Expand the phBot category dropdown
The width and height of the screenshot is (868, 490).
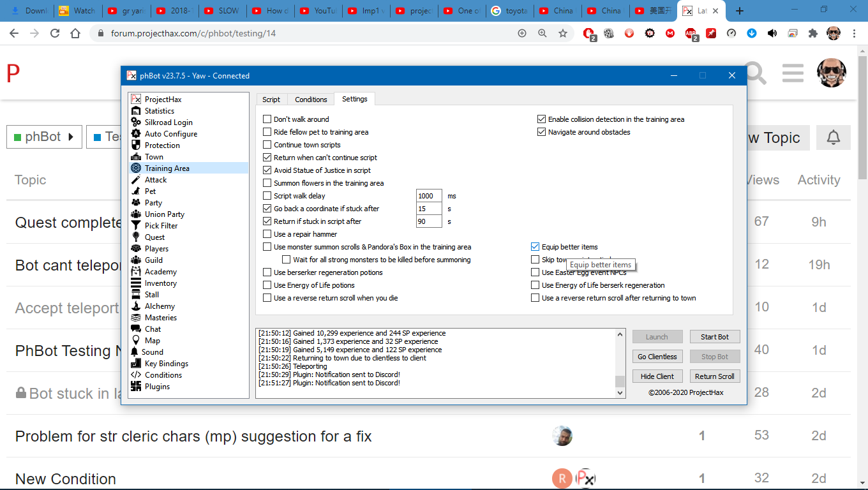point(44,137)
